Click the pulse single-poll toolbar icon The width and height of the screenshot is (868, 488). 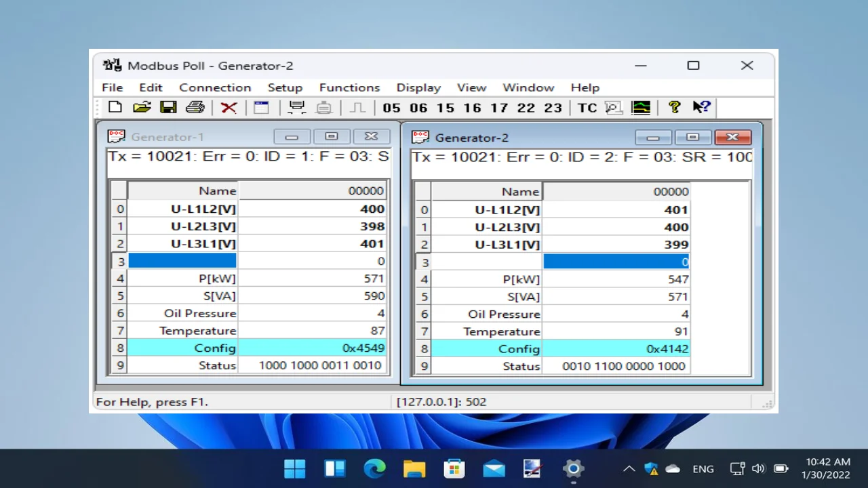tap(358, 107)
